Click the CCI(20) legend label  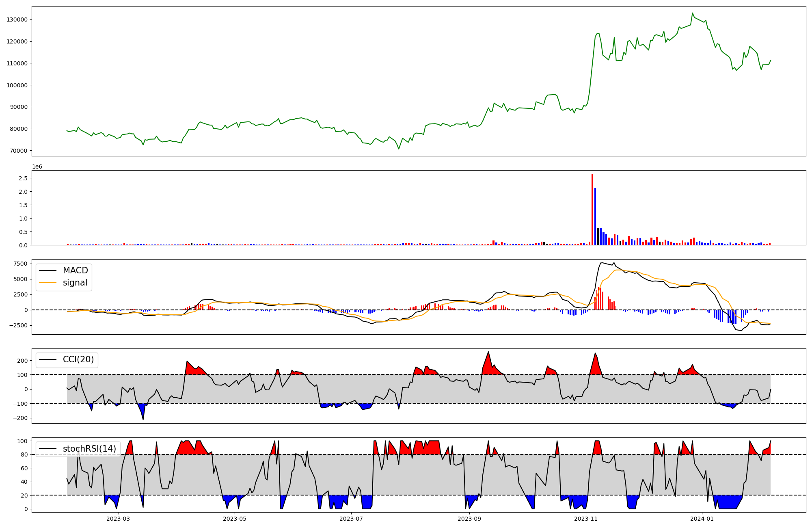click(78, 359)
